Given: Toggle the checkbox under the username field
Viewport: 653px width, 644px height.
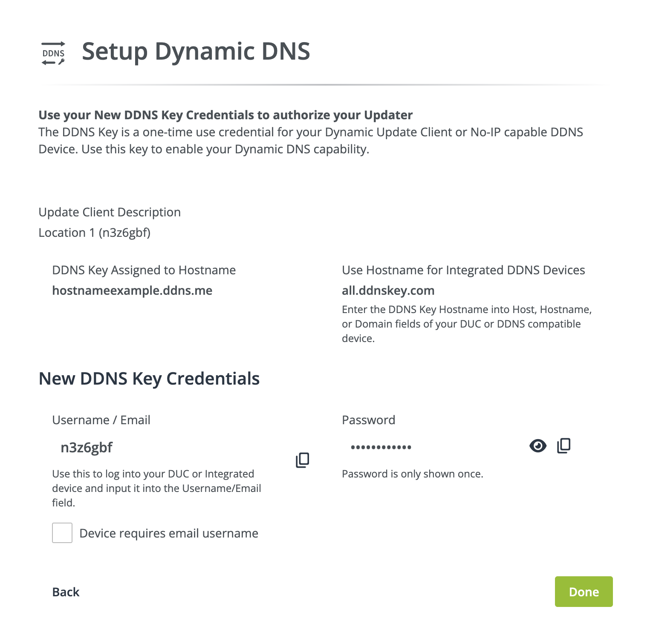Looking at the screenshot, I should coord(62,533).
